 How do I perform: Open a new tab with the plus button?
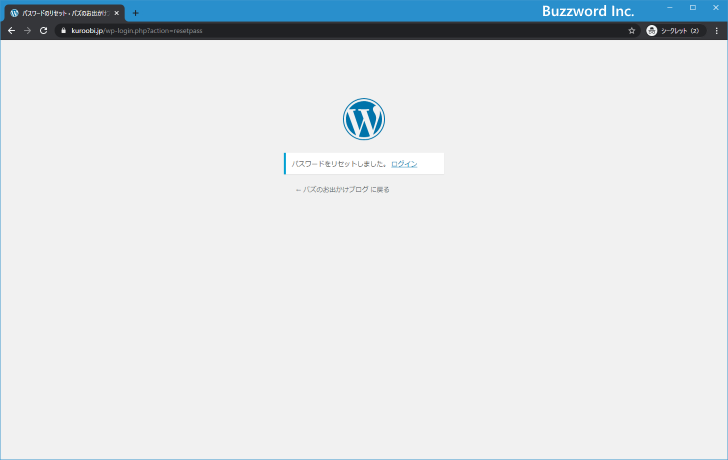(x=135, y=13)
